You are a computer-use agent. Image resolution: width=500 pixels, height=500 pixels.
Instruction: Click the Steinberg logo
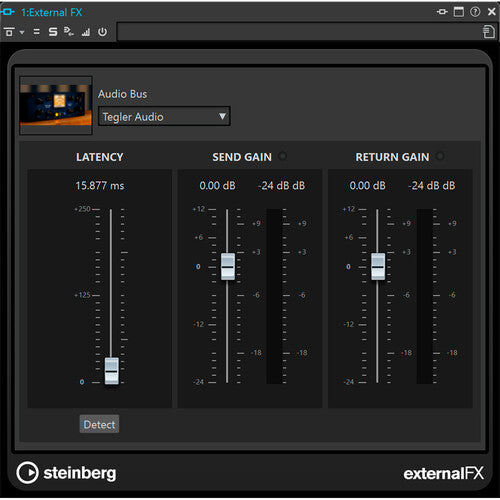click(67, 473)
